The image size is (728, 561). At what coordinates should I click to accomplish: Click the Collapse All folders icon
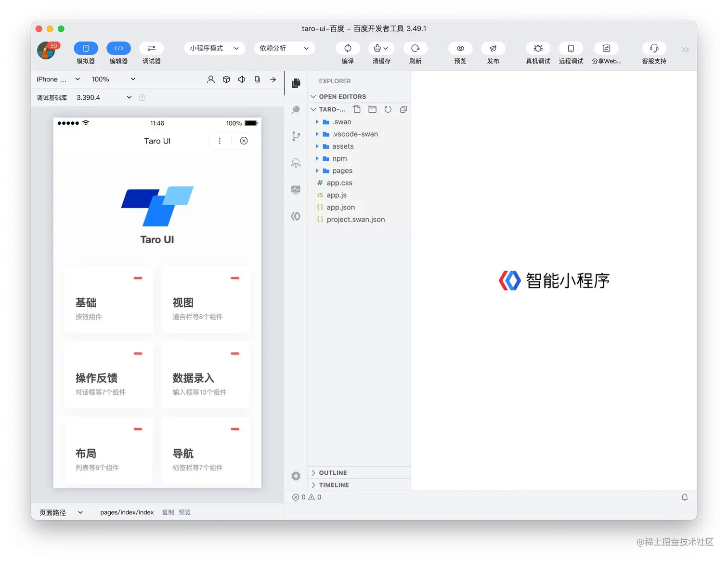pyautogui.click(x=403, y=109)
